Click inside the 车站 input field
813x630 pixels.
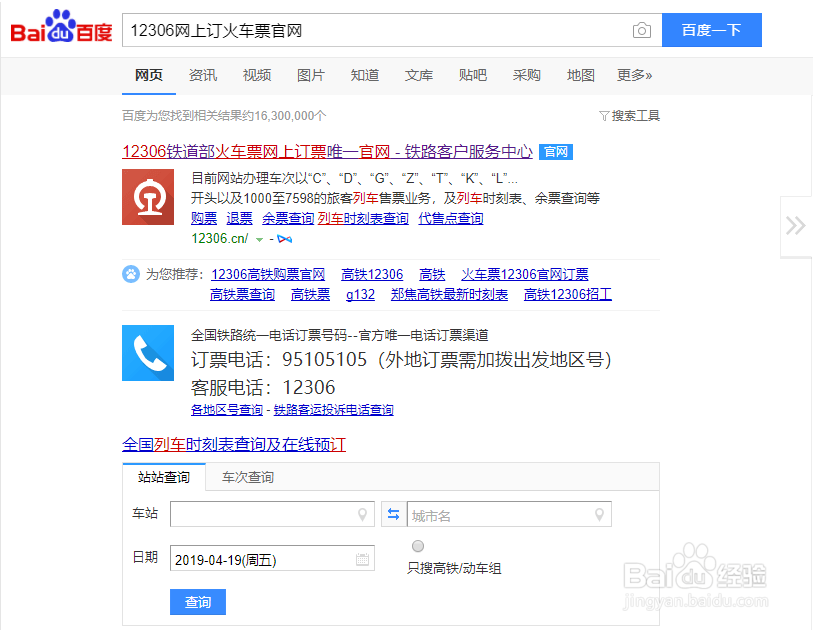270,513
